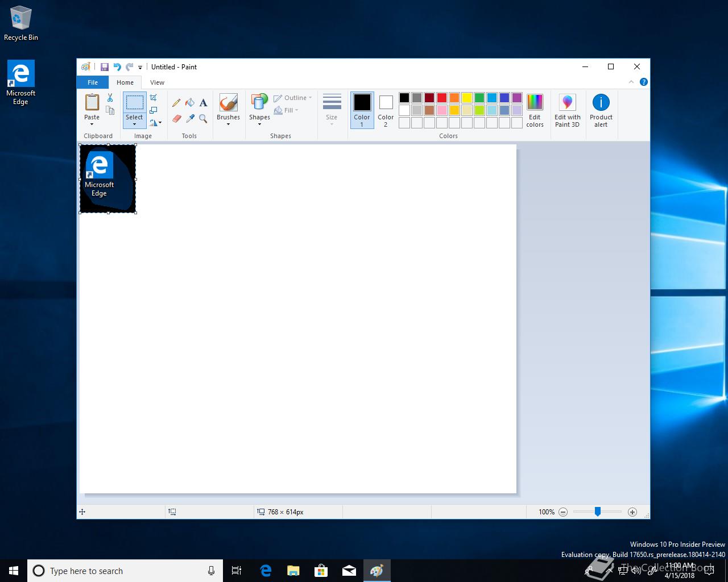Click the Crop icon in Image group
Image resolution: width=728 pixels, height=582 pixels.
(153, 98)
